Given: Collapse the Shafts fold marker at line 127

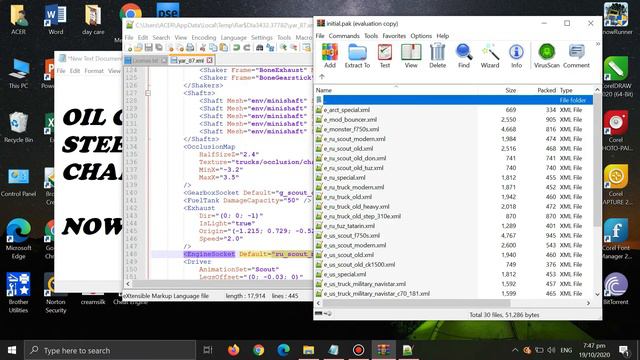Looking at the screenshot, I should click(148, 93).
